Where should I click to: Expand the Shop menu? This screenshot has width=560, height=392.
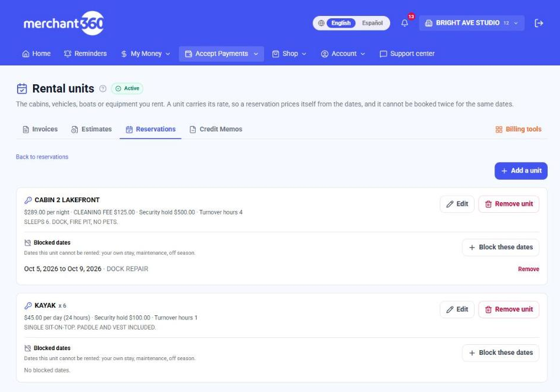[x=289, y=54]
